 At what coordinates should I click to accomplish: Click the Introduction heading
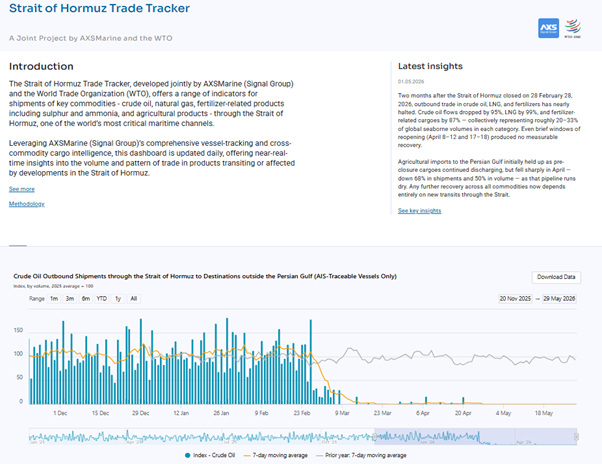pos(41,66)
